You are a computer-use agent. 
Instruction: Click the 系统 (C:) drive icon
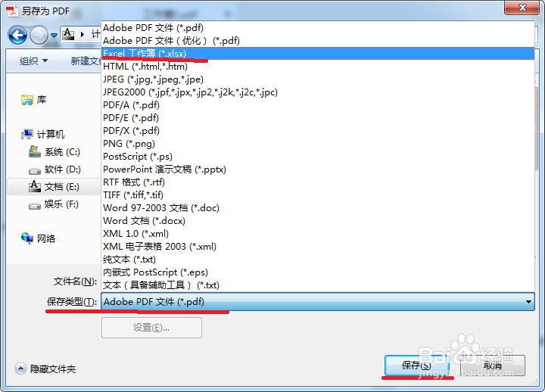tap(34, 151)
